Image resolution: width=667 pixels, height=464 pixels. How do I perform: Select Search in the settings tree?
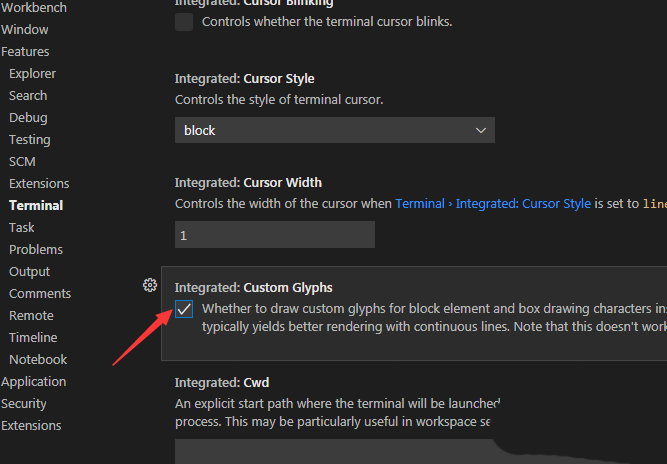28,96
